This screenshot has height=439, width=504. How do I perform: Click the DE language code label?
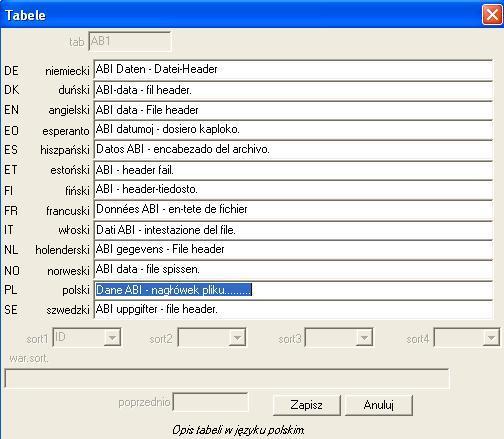coord(11,71)
